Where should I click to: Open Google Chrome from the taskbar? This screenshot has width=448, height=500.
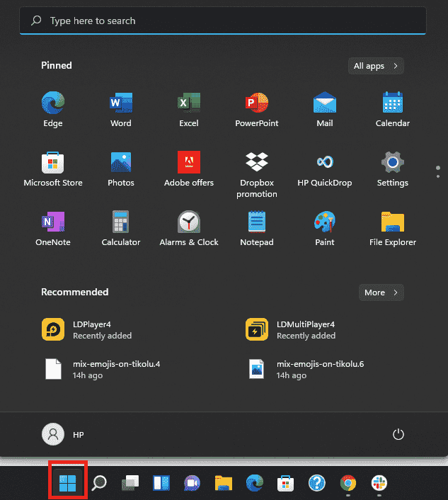pos(348,483)
